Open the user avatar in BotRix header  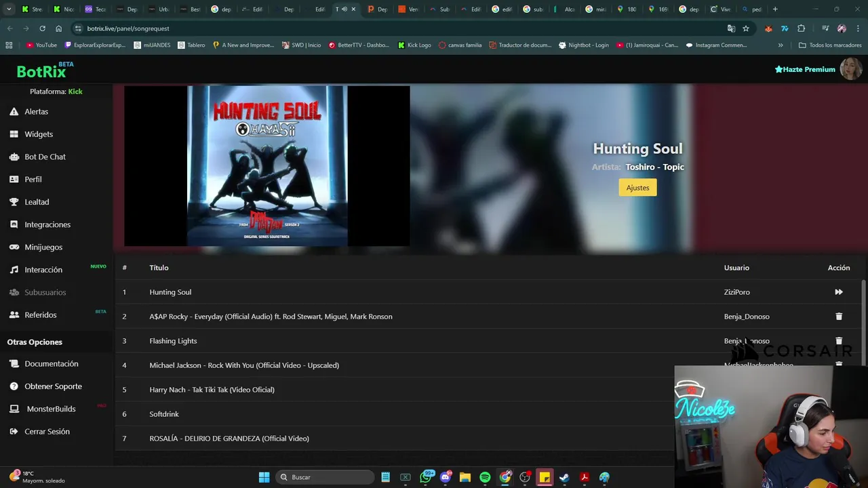coord(851,68)
